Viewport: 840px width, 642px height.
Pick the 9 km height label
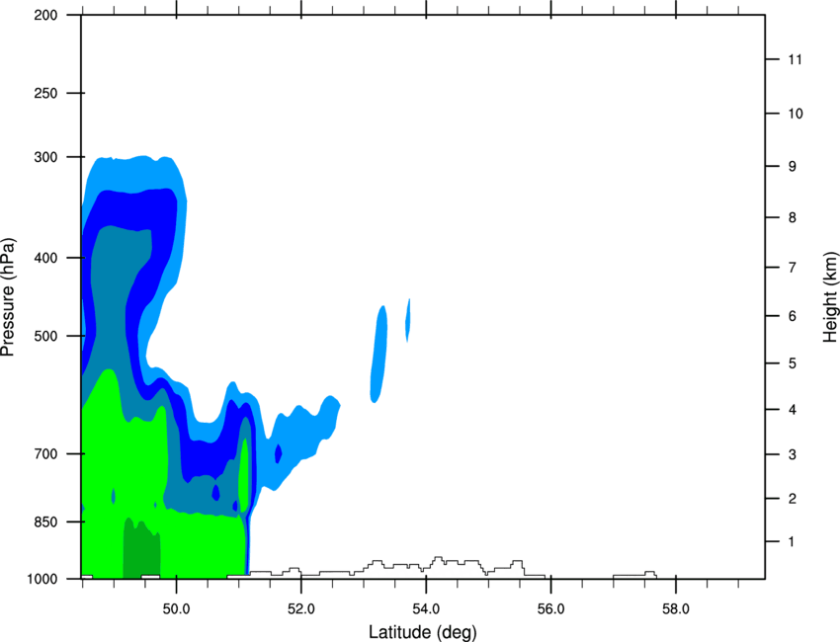pos(793,167)
